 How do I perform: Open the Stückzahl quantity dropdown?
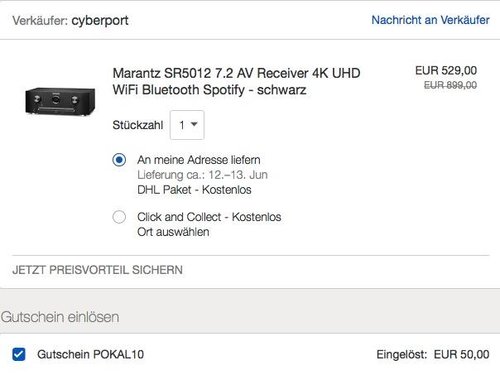(187, 125)
